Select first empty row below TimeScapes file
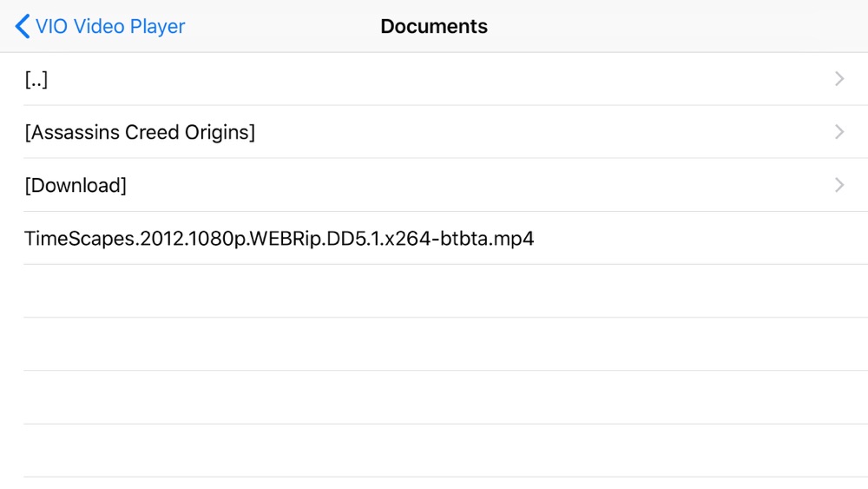The image size is (868, 489). pyautogui.click(x=434, y=291)
